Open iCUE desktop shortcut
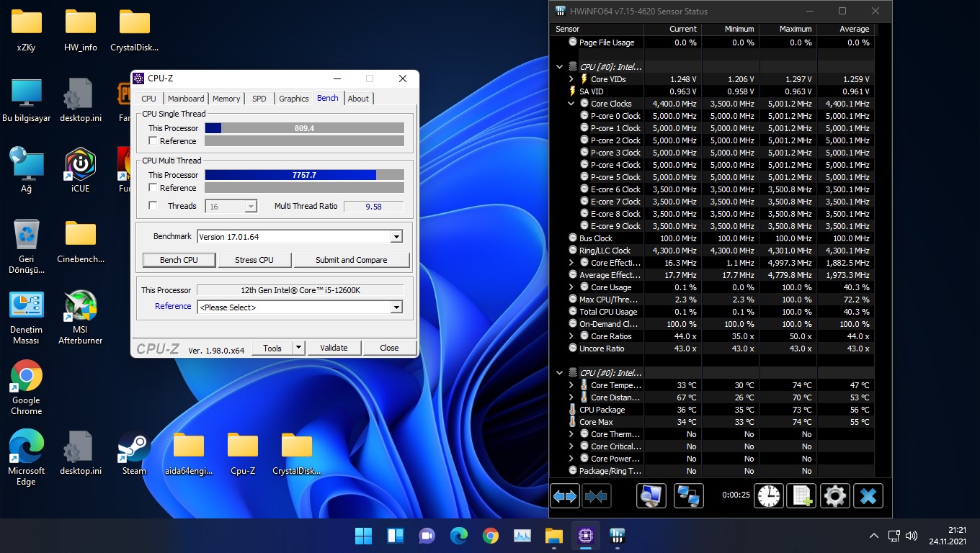 (80, 170)
